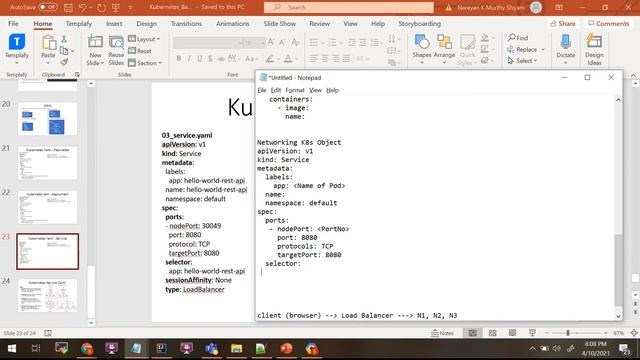Select the Format Painter brush

pos(64,62)
